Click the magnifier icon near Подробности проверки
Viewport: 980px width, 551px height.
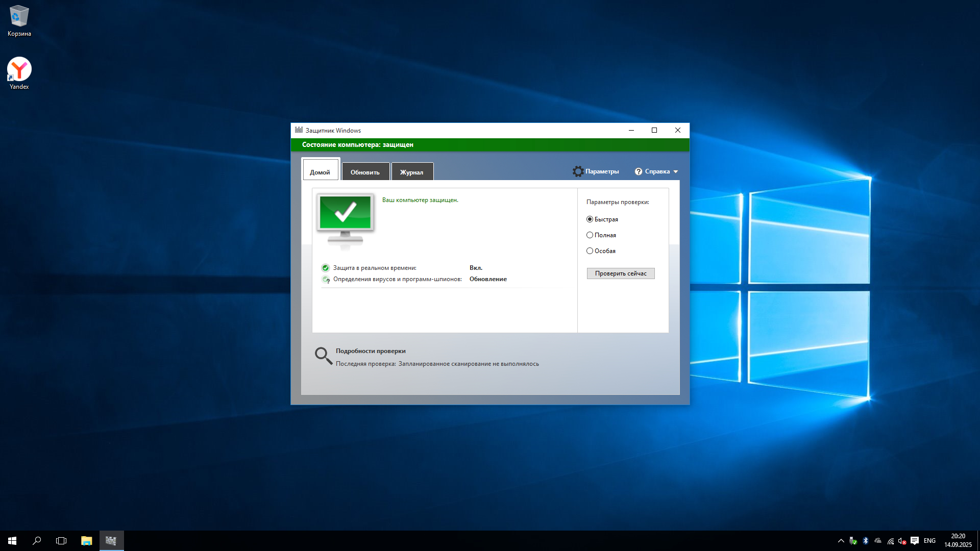(323, 356)
